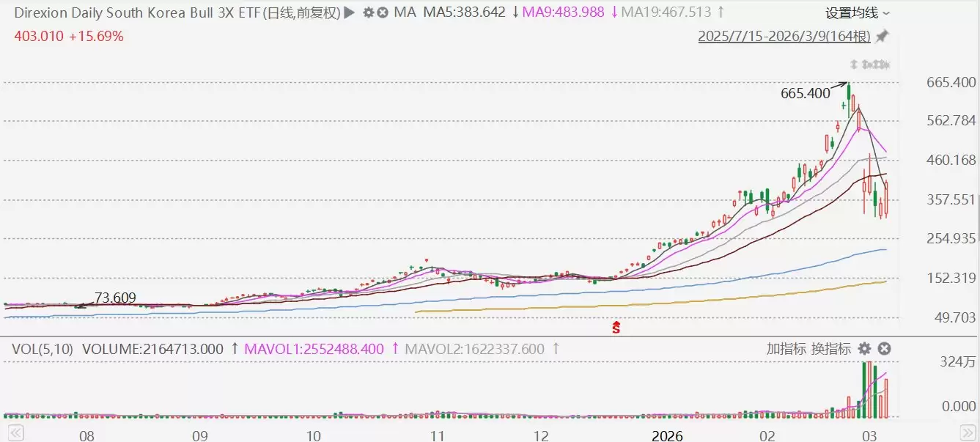This screenshot has width=980, height=442.
Task: Click the 加指标 add indicator button
Action: click(786, 349)
